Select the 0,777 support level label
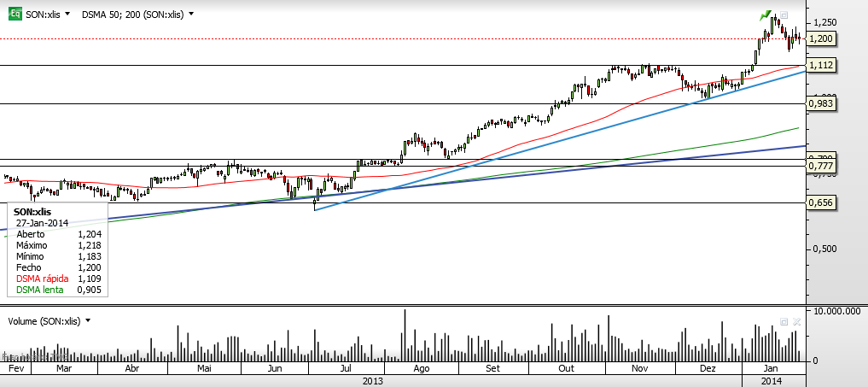Viewport: 868px width, 387px height. pos(820,165)
